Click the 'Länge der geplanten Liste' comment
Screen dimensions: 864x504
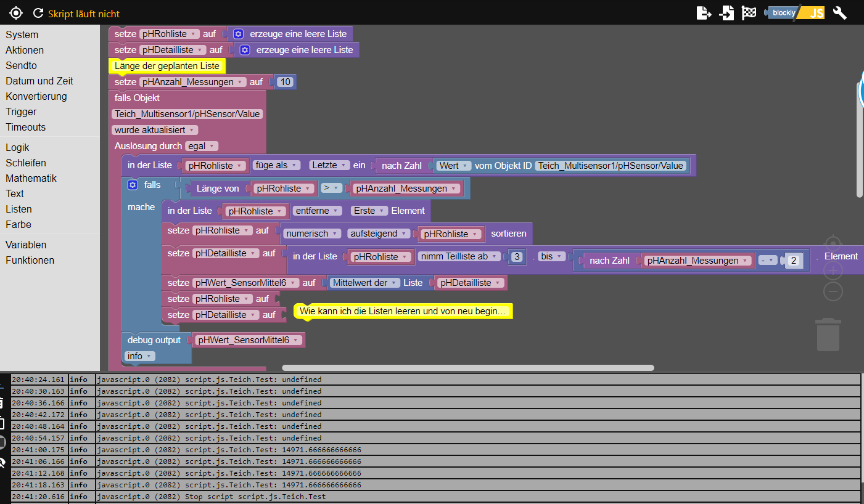point(167,66)
